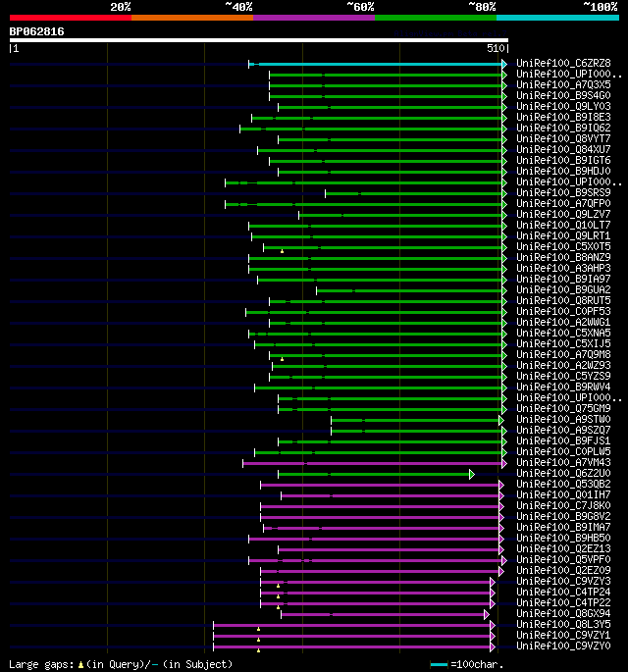
Task: Click the UniRef100_C0PF53 label
Action: (x=563, y=312)
